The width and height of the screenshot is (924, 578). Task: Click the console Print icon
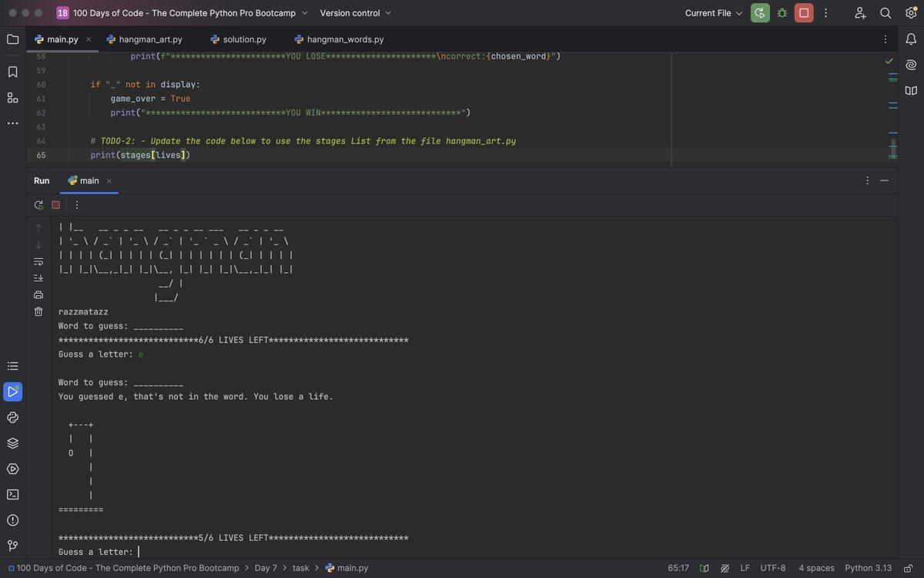[38, 295]
